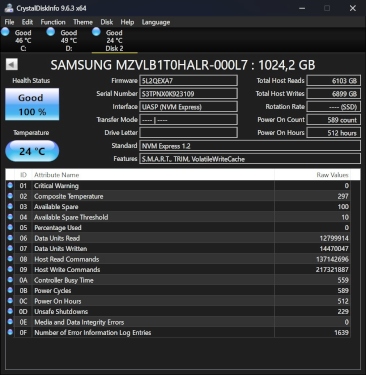Click status dot for Host Write Commands

(10, 269)
